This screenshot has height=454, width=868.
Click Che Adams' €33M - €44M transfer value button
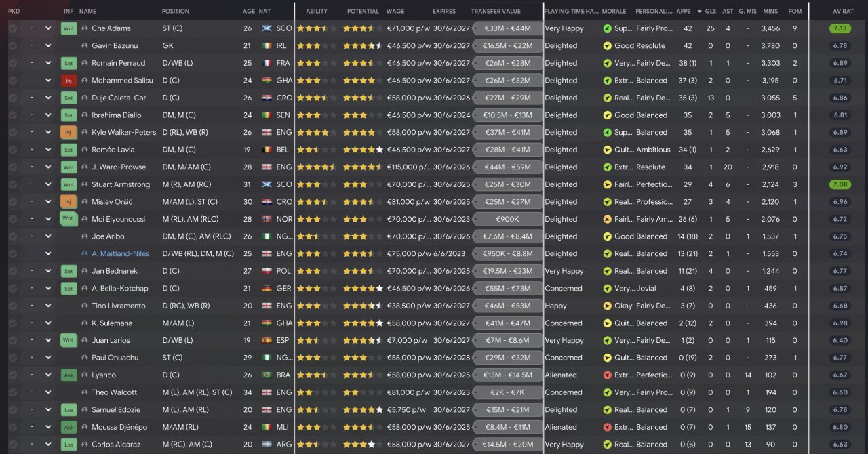509,29
